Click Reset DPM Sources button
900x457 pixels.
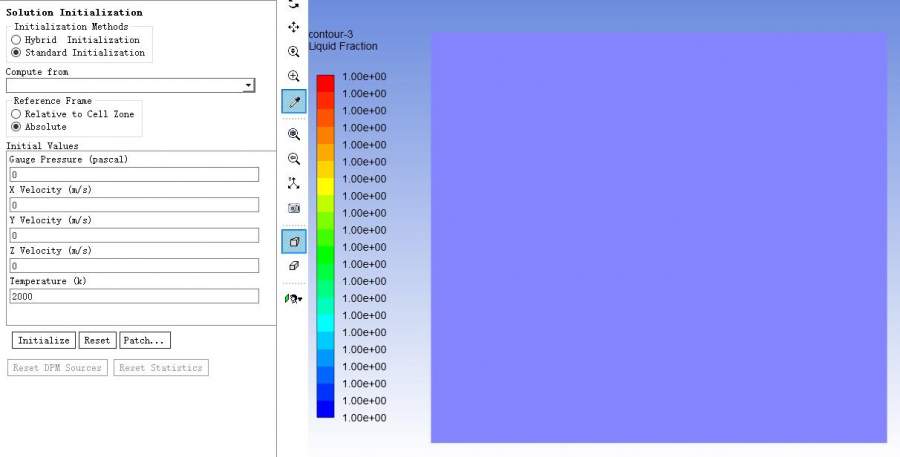point(57,367)
